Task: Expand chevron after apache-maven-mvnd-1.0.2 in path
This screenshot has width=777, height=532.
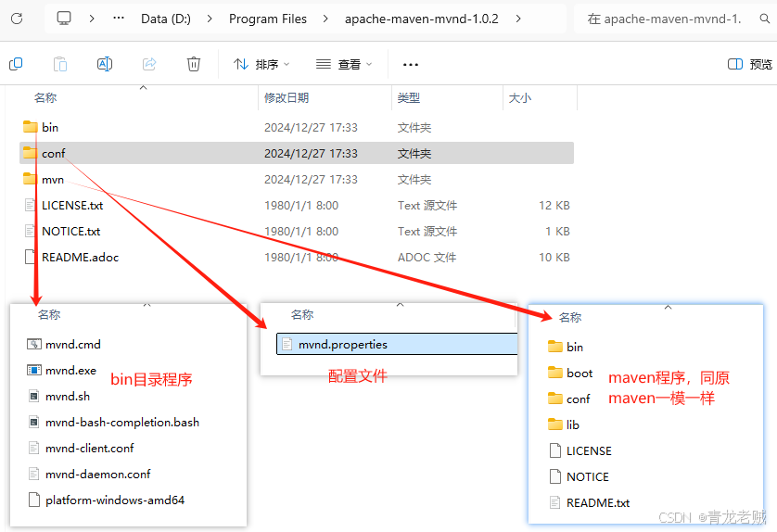Action: coord(516,19)
